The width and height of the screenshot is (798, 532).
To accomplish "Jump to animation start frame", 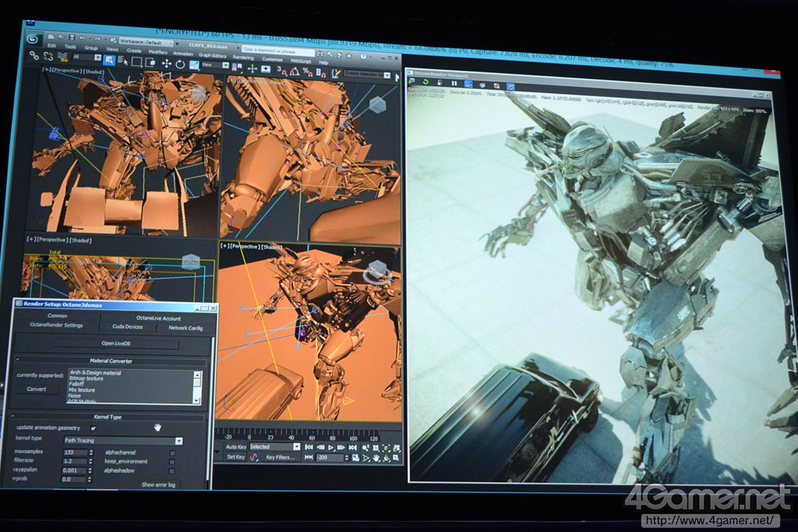I will [309, 448].
